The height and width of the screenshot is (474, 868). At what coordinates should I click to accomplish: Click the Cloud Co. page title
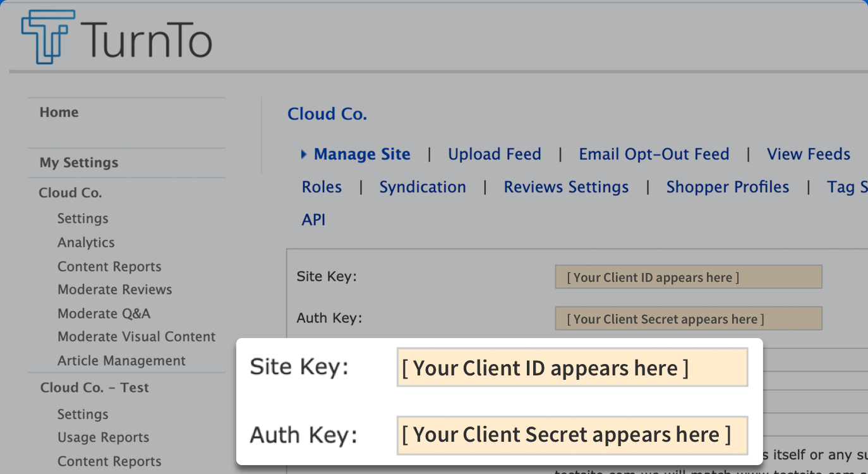tap(327, 114)
